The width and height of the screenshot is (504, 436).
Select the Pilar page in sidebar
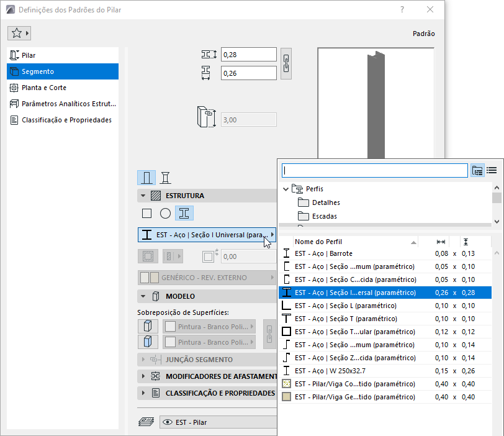(63, 55)
